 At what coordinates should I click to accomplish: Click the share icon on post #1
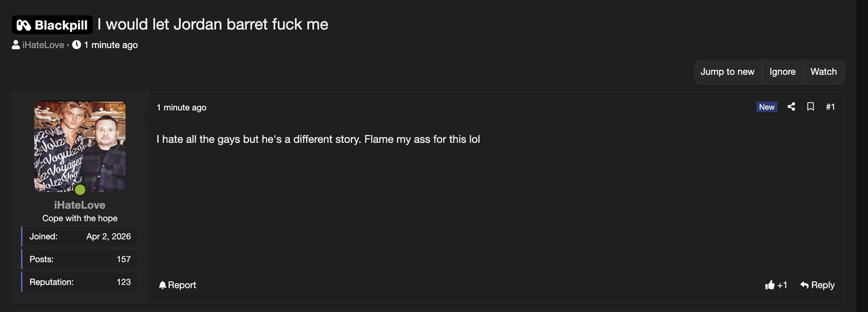pos(791,107)
